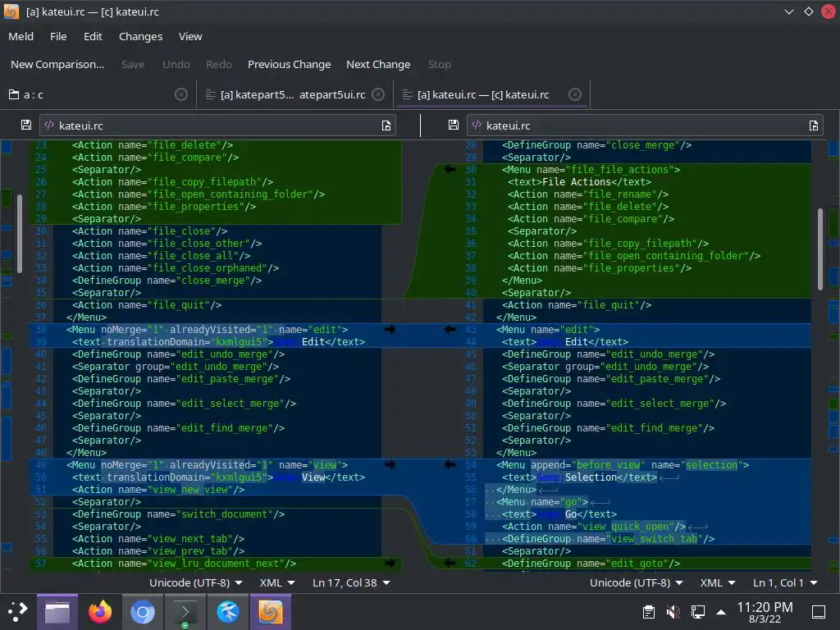
Task: Open the clipboard tray icon
Action: 648,612
